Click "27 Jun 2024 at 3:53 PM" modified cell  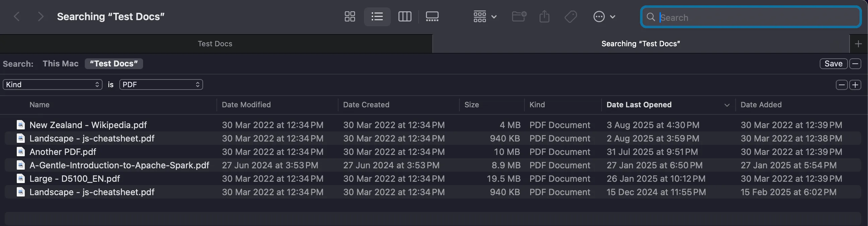270,165
